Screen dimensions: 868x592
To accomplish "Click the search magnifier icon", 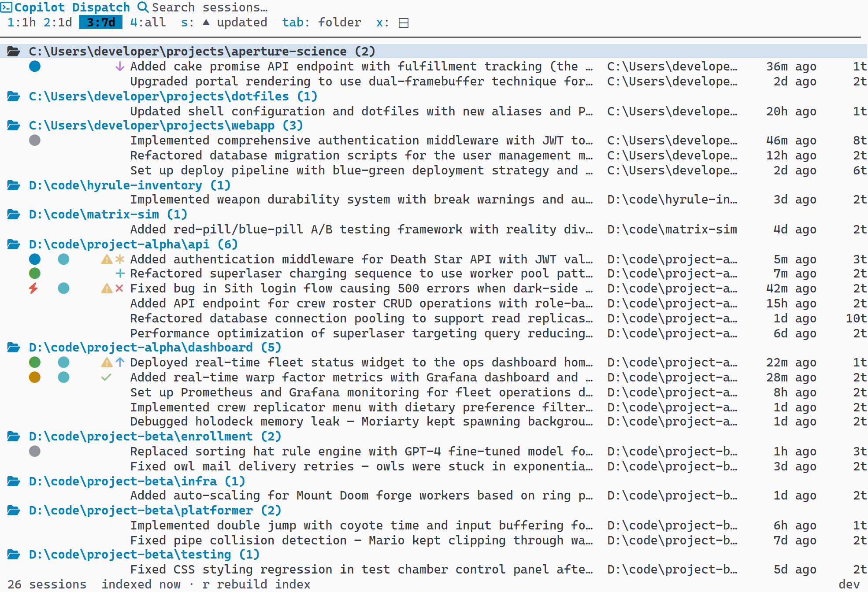I will [143, 7].
